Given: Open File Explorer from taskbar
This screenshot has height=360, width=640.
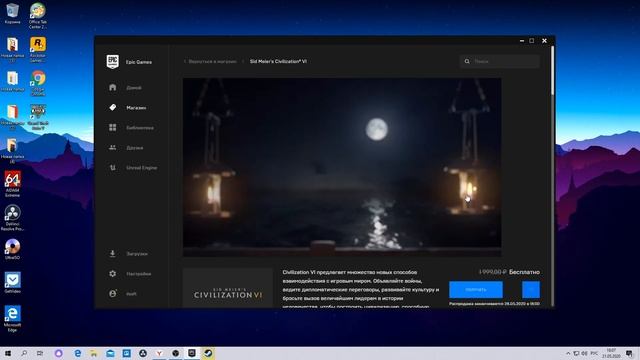Looking at the screenshot, I should (x=94, y=353).
